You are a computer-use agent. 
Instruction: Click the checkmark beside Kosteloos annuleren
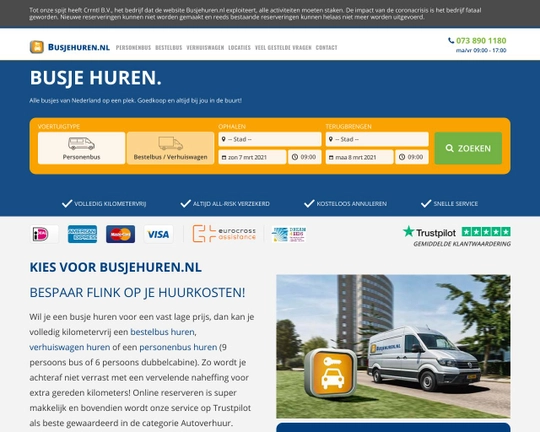coord(309,204)
